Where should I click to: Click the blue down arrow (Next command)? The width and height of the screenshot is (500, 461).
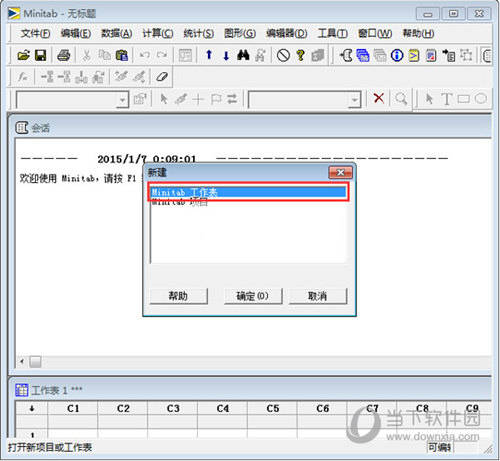[x=226, y=55]
